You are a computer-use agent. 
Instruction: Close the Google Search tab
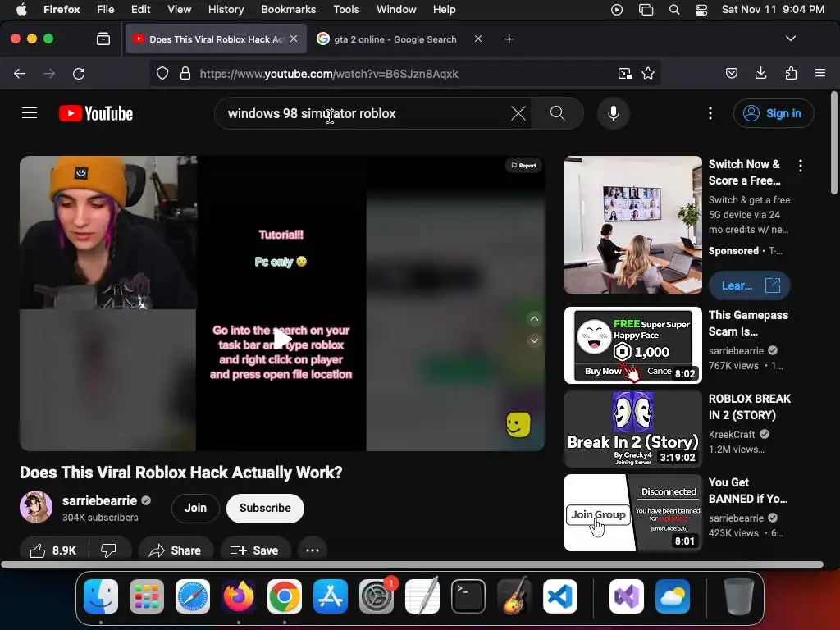pos(478,39)
